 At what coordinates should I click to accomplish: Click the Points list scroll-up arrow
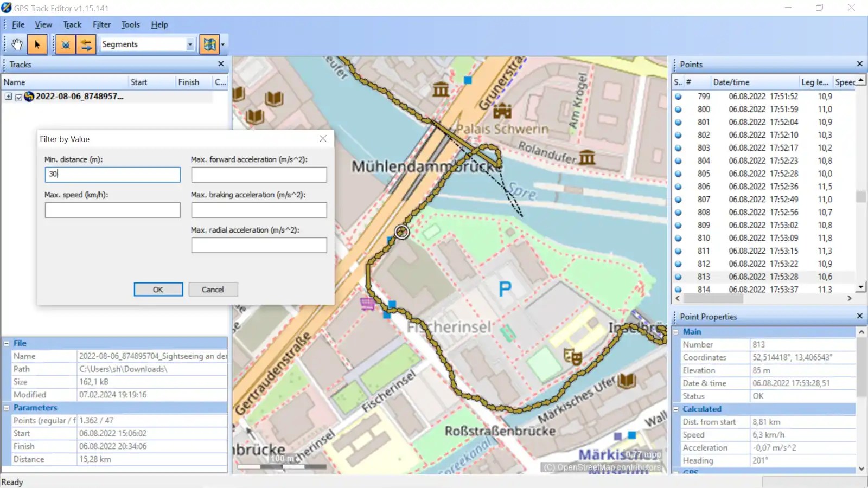pos(860,80)
